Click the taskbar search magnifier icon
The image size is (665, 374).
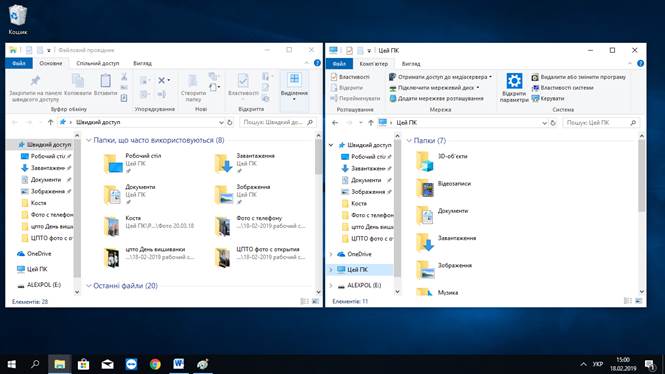click(x=35, y=364)
